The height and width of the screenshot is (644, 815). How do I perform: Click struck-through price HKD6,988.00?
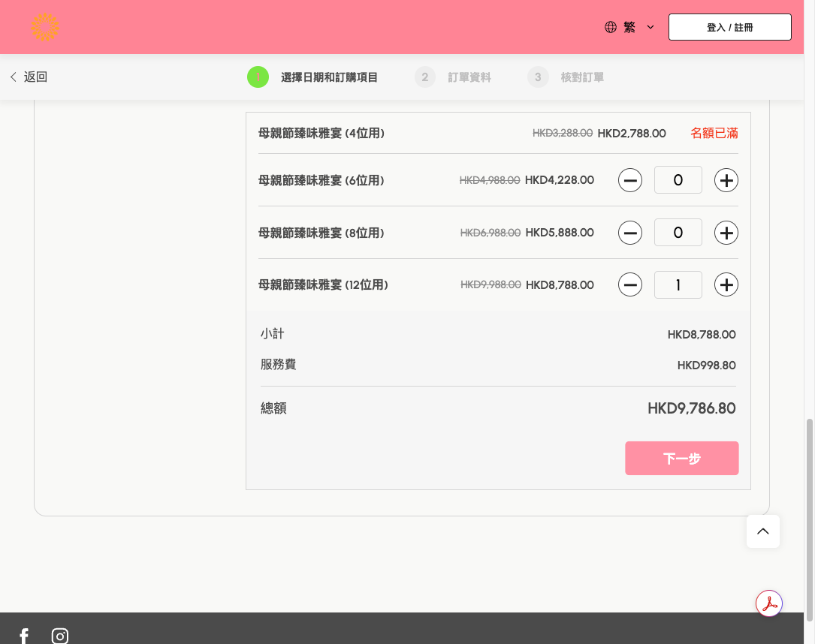click(x=491, y=233)
